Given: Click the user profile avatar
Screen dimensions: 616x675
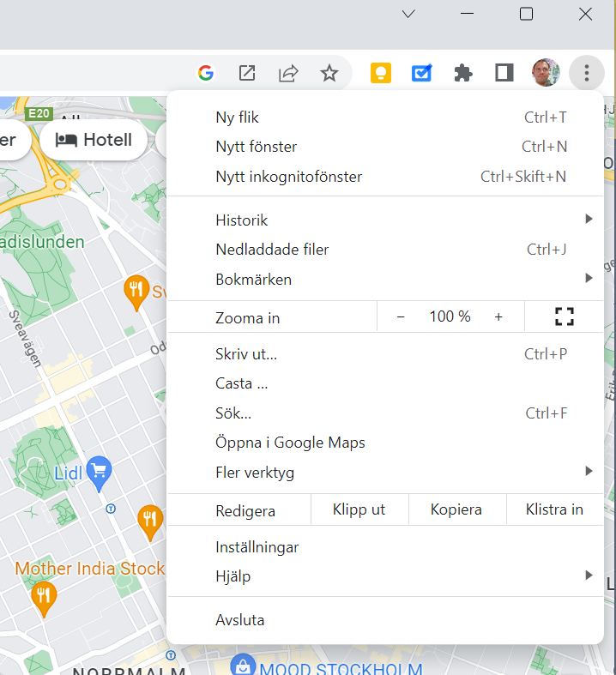Looking at the screenshot, I should [x=546, y=74].
